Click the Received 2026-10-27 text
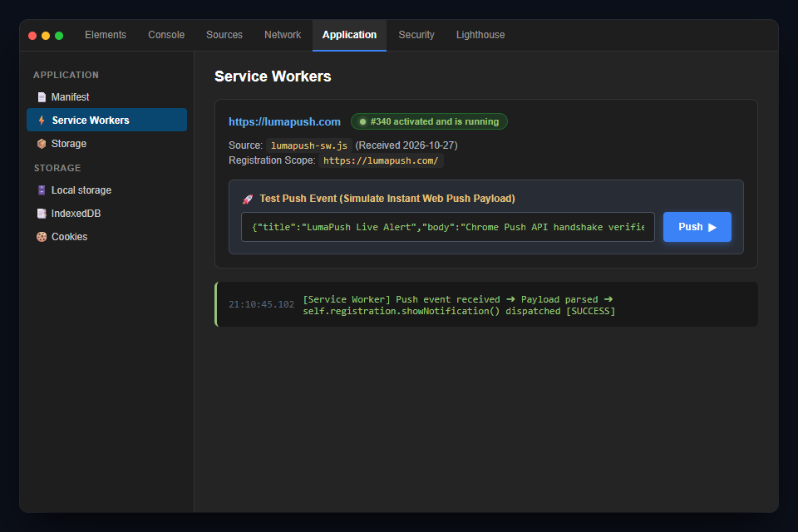 406,145
